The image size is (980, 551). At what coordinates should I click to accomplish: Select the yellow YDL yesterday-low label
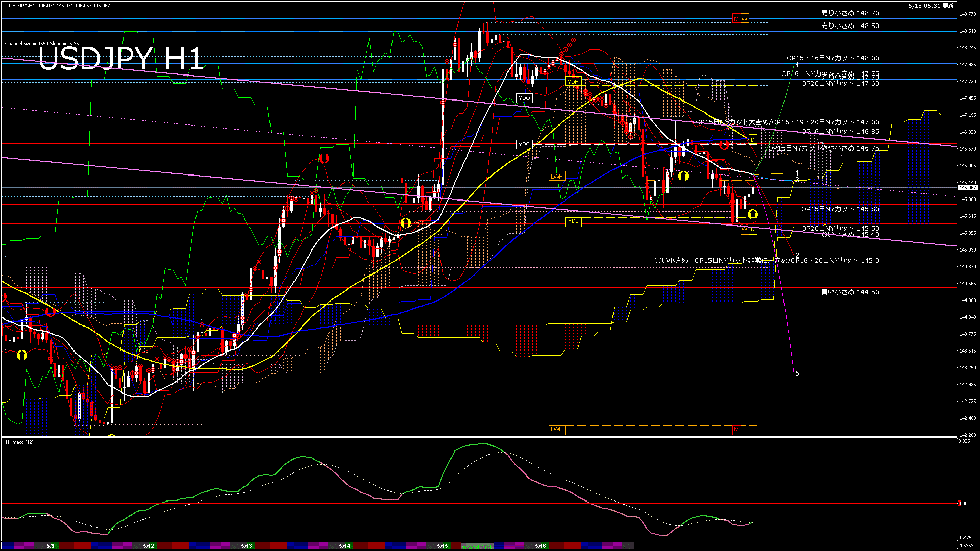573,221
